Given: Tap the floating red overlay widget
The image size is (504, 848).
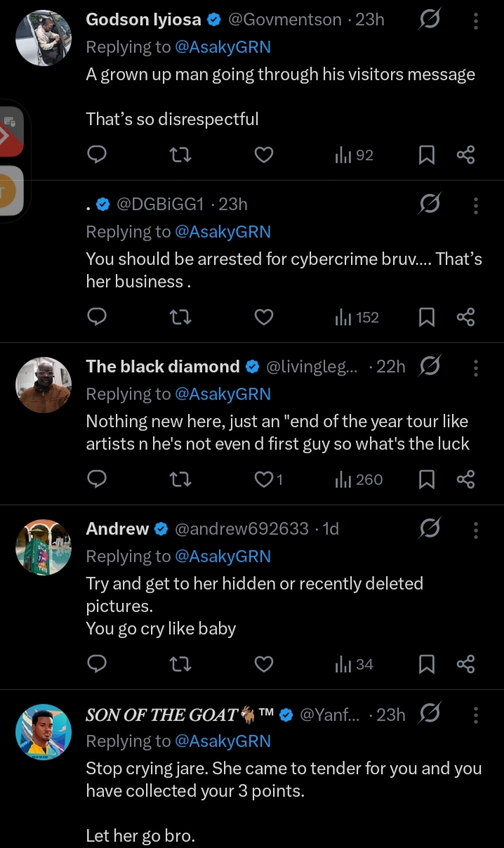Looking at the screenshot, I should coord(12,133).
